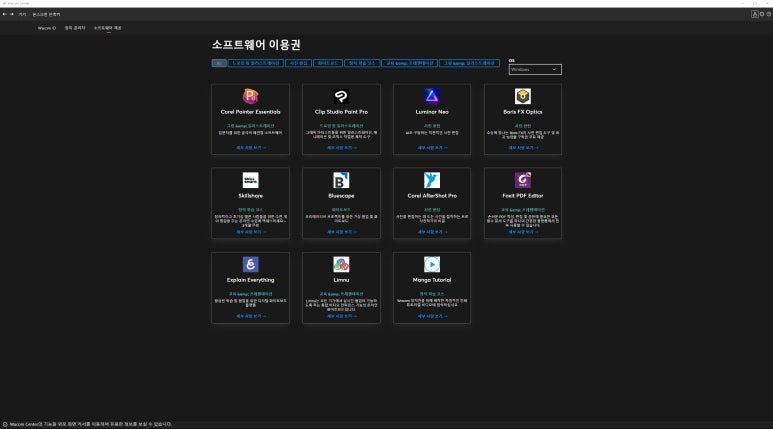Click the Boris FX Optics title text
The height and width of the screenshot is (429, 773).
523,112
